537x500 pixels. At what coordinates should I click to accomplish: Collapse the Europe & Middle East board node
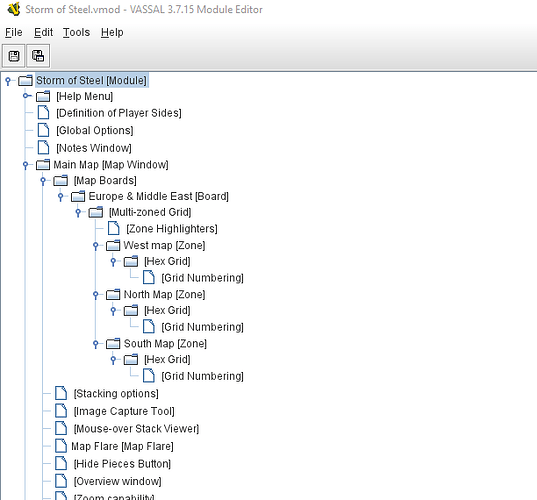coord(61,197)
